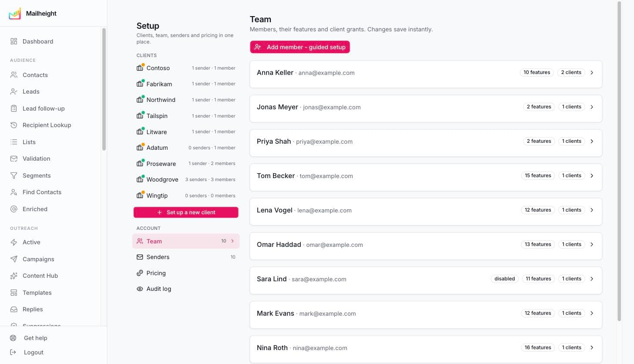Click the Logout arrow icon
634x364 pixels.
coord(13,352)
